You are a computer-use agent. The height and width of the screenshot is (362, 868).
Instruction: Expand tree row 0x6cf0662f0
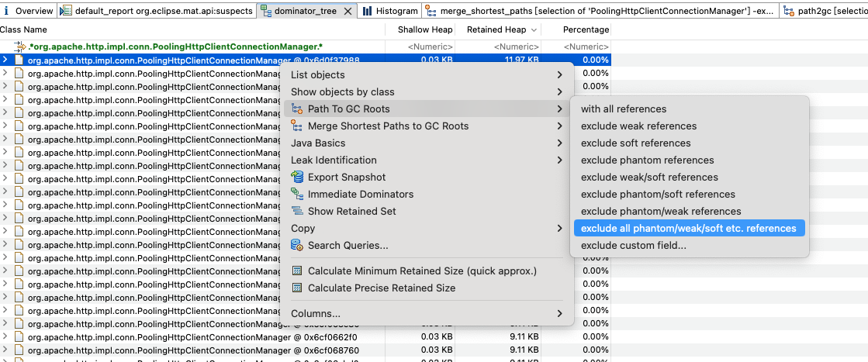coord(5,336)
